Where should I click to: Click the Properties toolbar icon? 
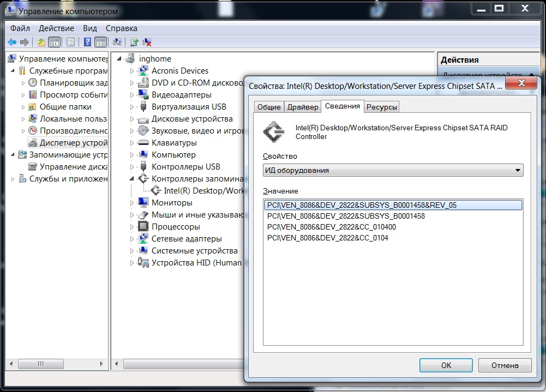click(x=70, y=43)
